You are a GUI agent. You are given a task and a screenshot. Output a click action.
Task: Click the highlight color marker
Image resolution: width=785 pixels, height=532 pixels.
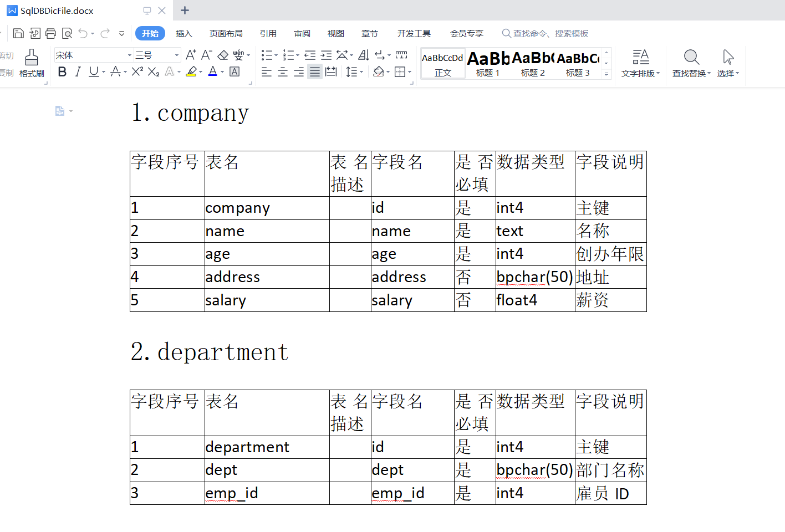point(191,71)
